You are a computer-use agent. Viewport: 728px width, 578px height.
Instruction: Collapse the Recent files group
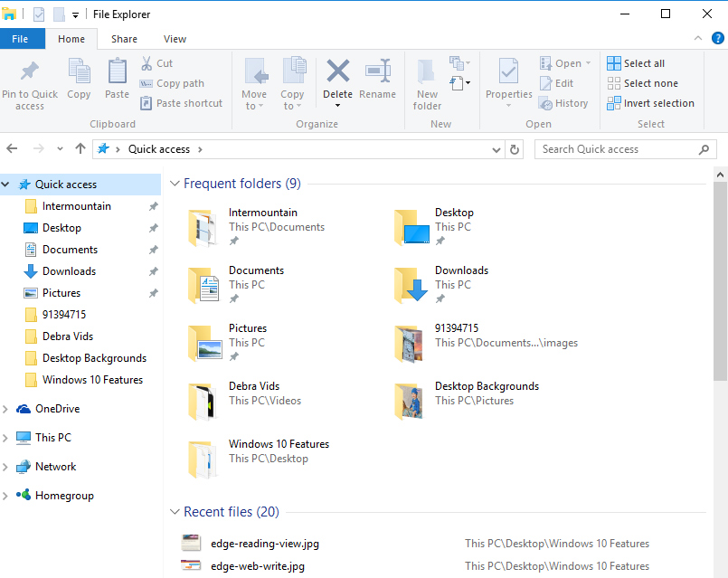click(175, 512)
